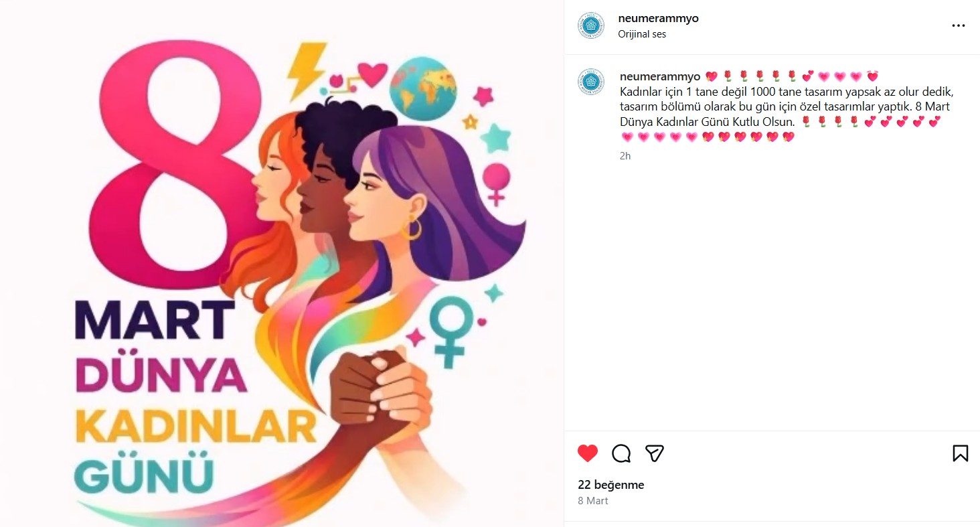View the 22 beğenme likes list
This screenshot has width=980, height=527.
[x=611, y=485]
